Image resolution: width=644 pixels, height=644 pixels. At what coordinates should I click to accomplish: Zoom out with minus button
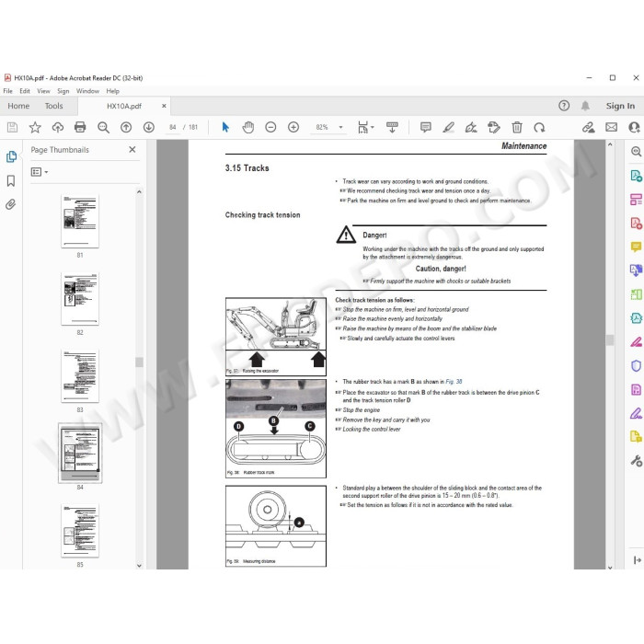[270, 127]
